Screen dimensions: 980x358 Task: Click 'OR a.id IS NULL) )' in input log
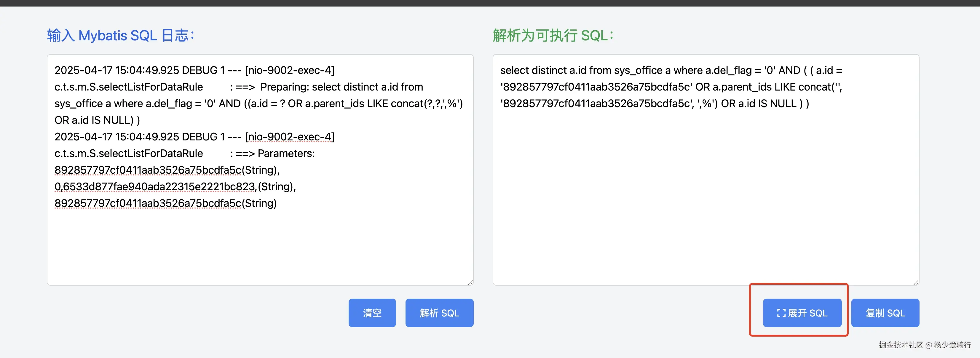[x=97, y=120]
